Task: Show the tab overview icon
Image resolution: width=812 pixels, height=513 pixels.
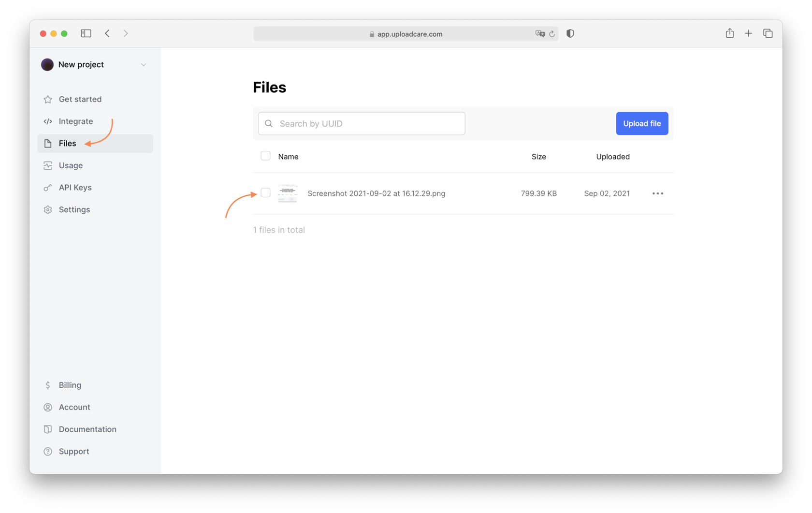Action: (x=768, y=33)
